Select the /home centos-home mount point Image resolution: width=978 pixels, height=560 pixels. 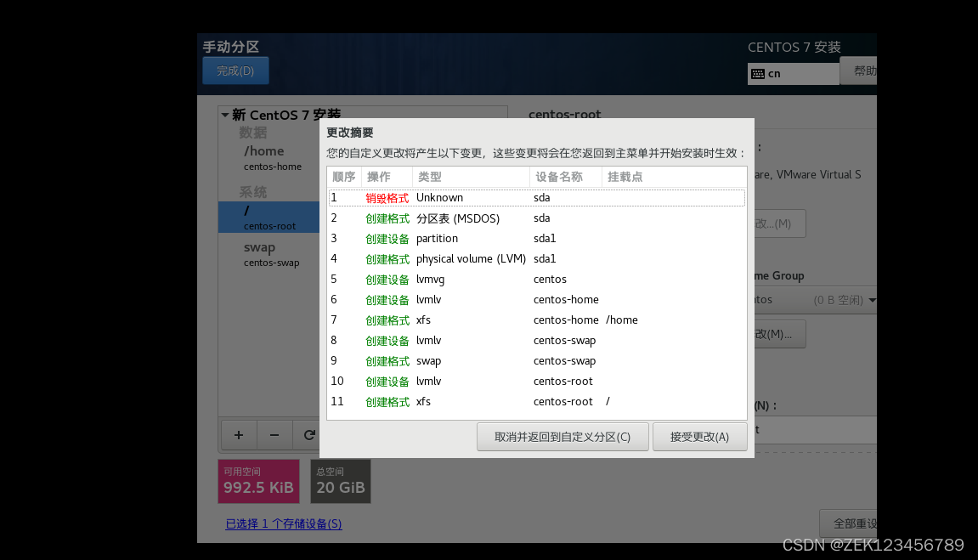269,158
